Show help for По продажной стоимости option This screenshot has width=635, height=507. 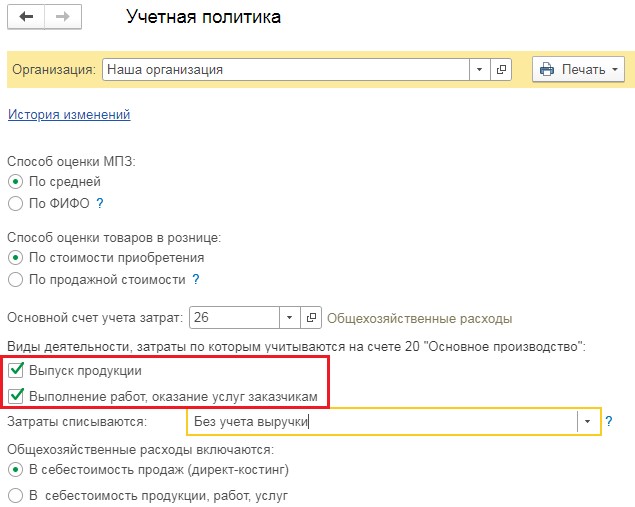pos(196,279)
